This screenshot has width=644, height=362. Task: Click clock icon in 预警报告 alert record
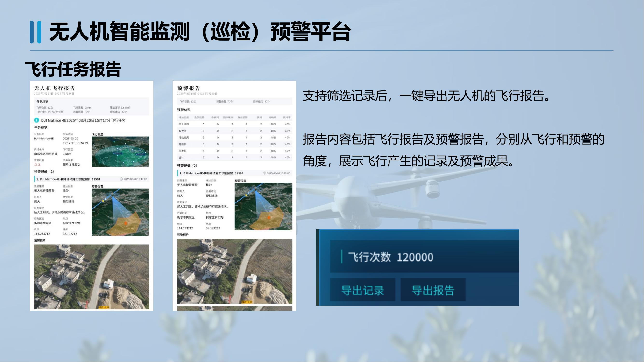[264, 173]
